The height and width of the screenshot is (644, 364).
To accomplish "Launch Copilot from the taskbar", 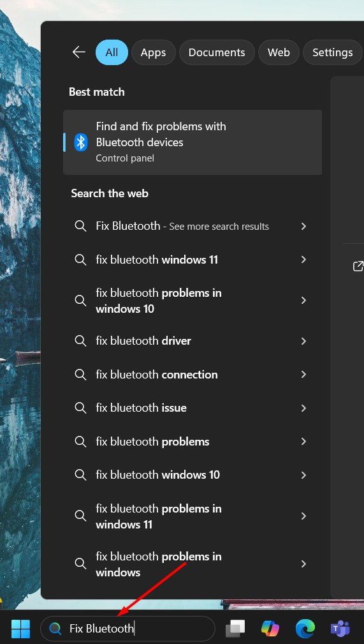I will click(x=270, y=629).
